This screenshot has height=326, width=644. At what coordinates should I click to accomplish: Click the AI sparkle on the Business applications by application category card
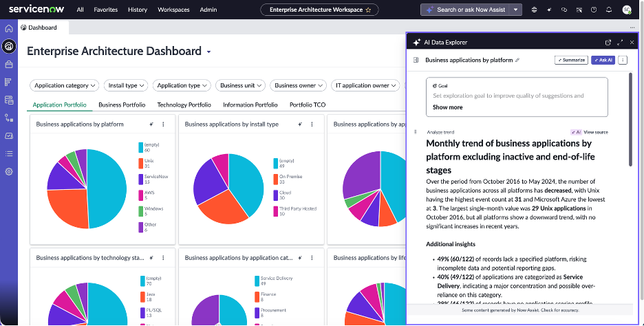300,258
